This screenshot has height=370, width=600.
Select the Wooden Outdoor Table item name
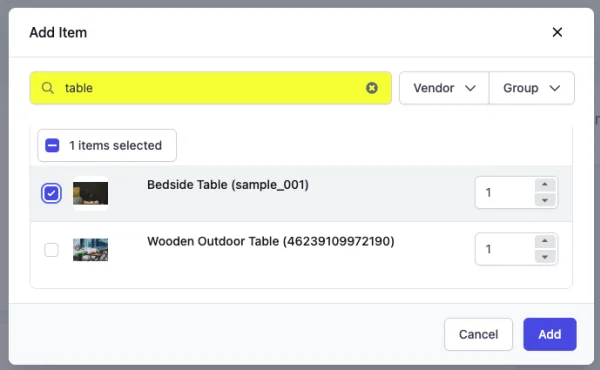coord(271,241)
